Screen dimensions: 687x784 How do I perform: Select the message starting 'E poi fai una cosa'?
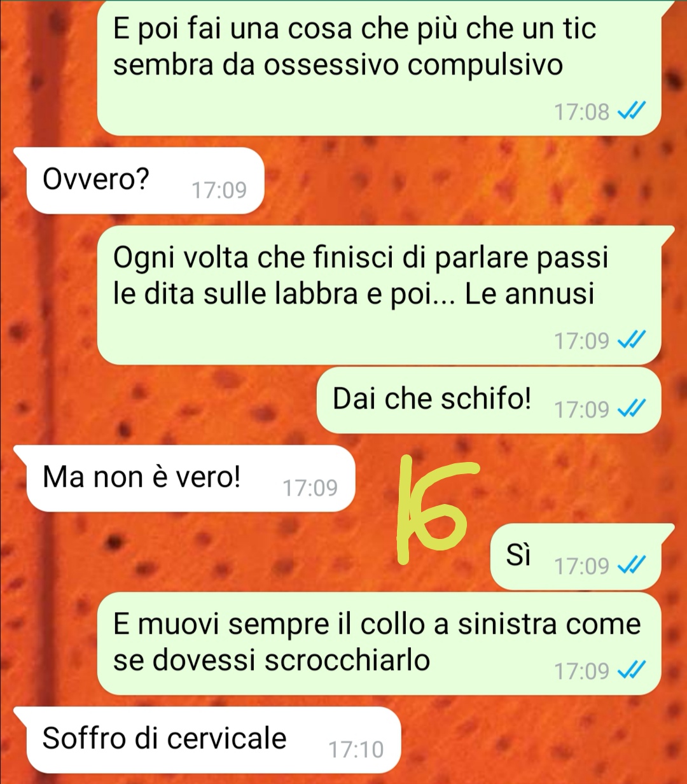379,66
